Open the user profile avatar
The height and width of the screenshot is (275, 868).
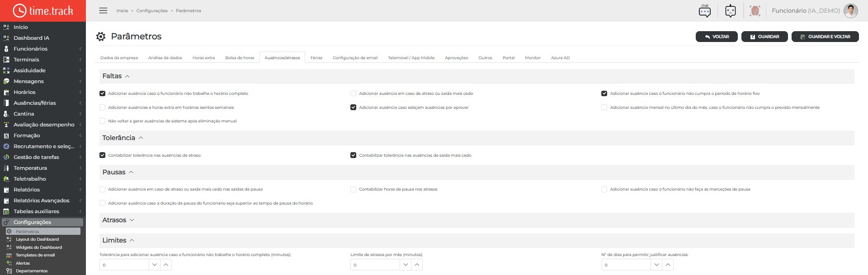850,11
